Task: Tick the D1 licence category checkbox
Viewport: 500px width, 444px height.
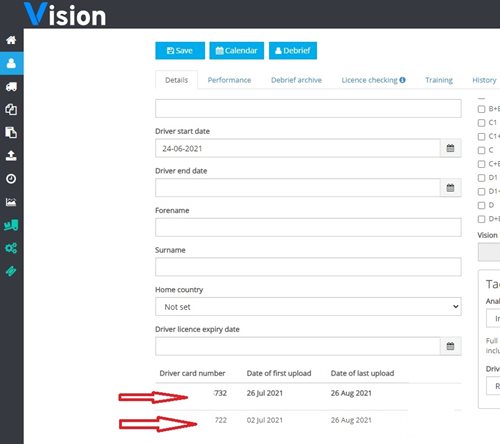Action: [481, 178]
